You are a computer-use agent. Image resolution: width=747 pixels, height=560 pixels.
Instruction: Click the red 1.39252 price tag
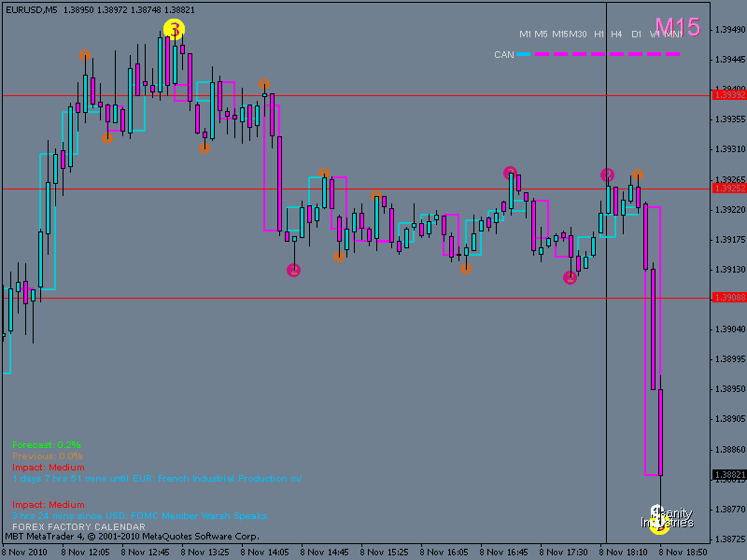729,189
